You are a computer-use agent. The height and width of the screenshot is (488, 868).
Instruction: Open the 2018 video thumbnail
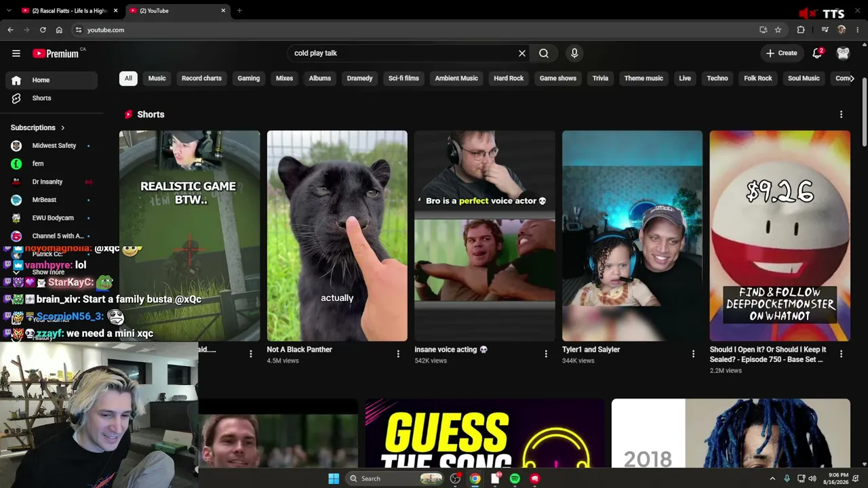coord(730,434)
